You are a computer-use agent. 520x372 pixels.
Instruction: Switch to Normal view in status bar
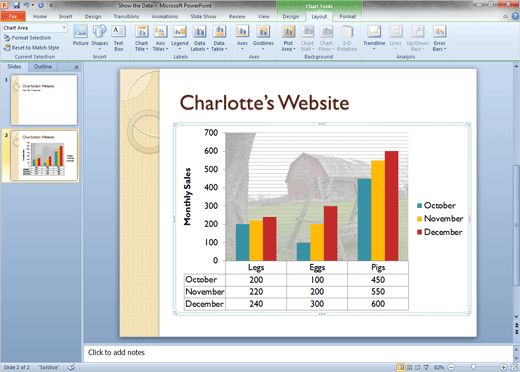pyautogui.click(x=401, y=367)
